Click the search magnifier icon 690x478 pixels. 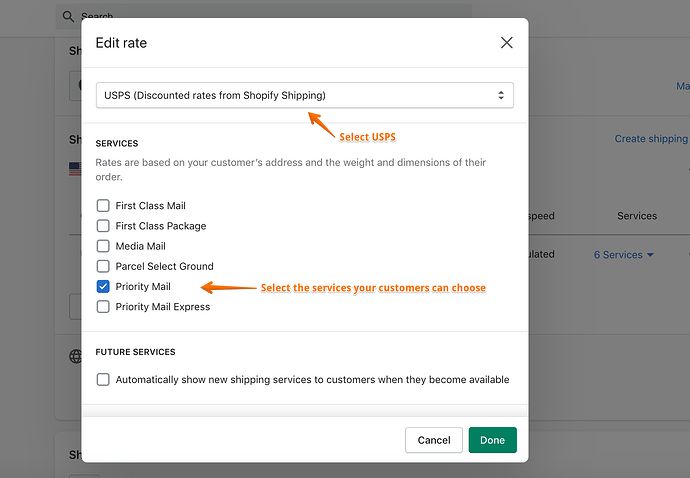click(x=68, y=17)
